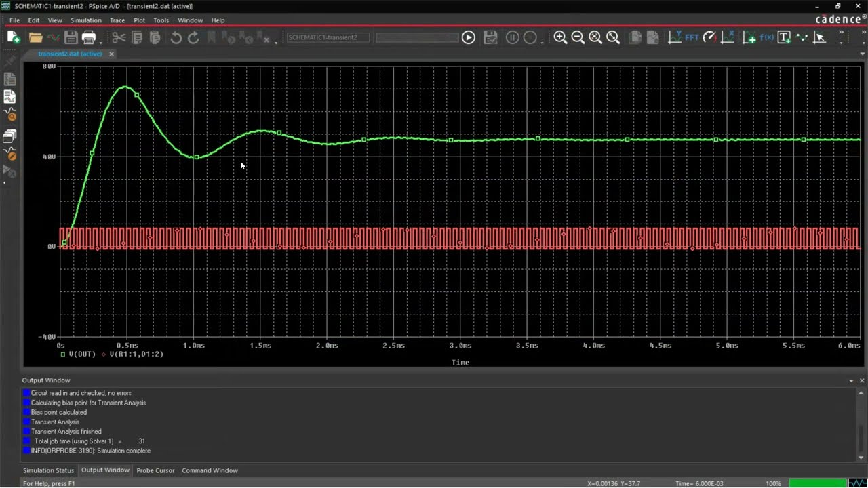The image size is (868, 488).
Task: Click the Undo arrow icon
Action: [176, 37]
